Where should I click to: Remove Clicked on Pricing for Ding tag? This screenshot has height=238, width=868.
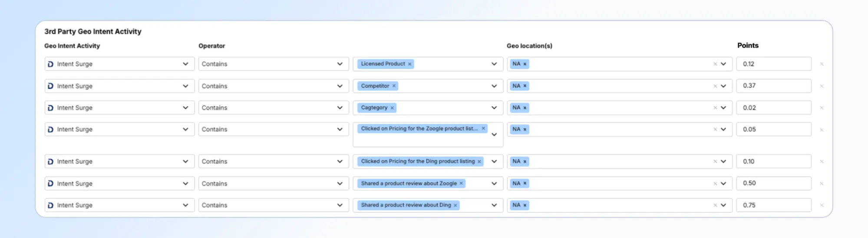(x=479, y=162)
